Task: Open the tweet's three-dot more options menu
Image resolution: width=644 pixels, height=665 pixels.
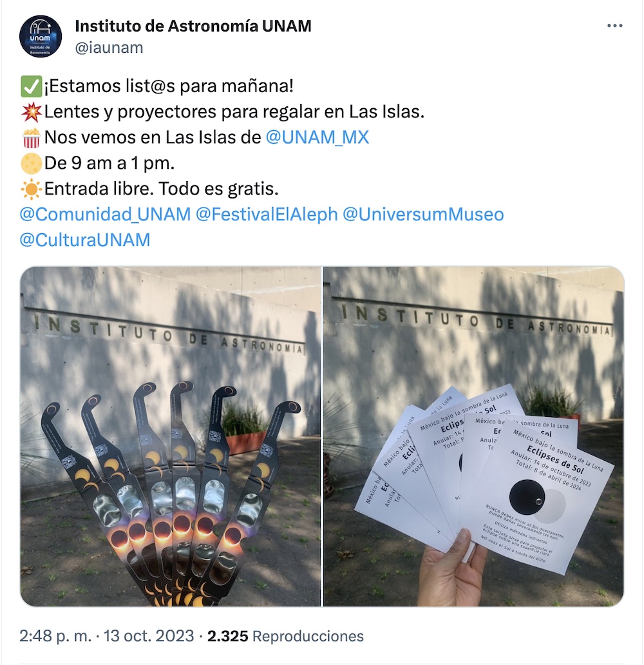Action: (x=614, y=26)
